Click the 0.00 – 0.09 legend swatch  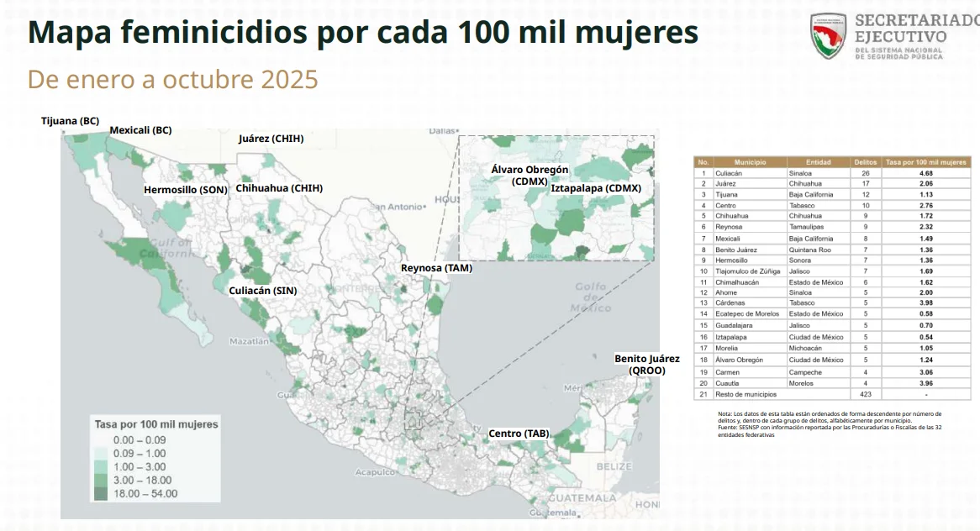pyautogui.click(x=101, y=439)
